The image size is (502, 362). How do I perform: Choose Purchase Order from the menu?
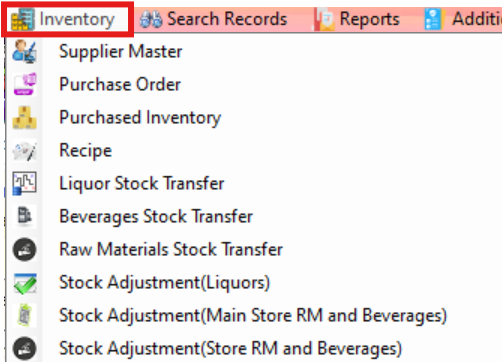[x=120, y=84]
